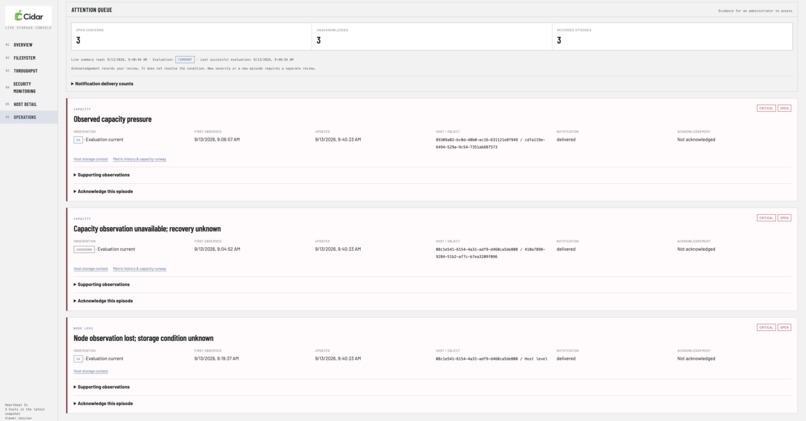Viewport: 806px width, 421px height.
Task: Open Host storage context link for Capacity observation unavailable
Action: pyautogui.click(x=90, y=269)
